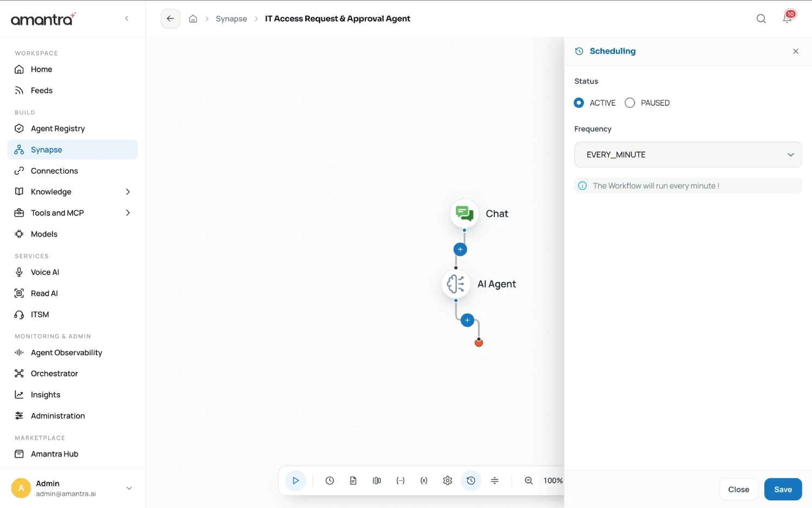Open the Models section
Screen dimensions: 812x508
point(73,234)
